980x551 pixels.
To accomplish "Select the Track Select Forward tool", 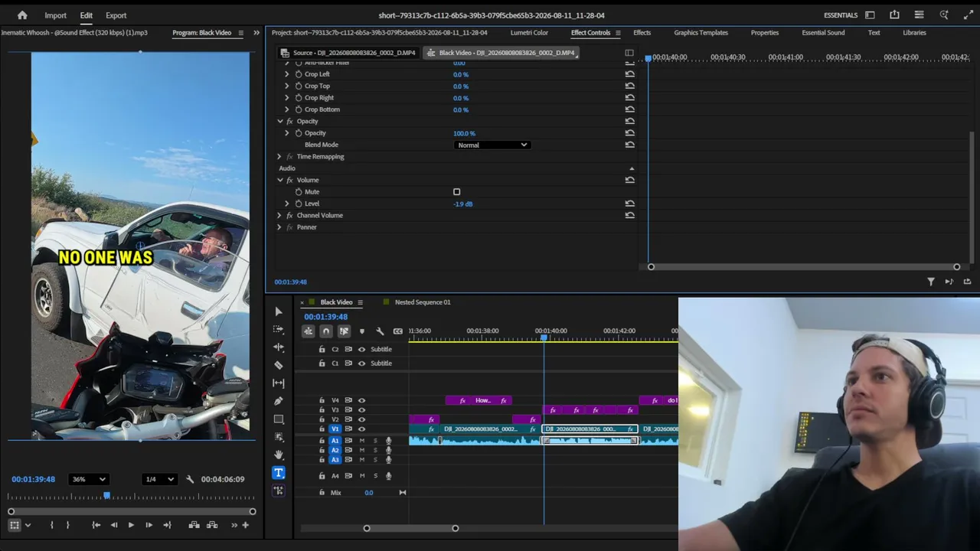I will 279,329.
